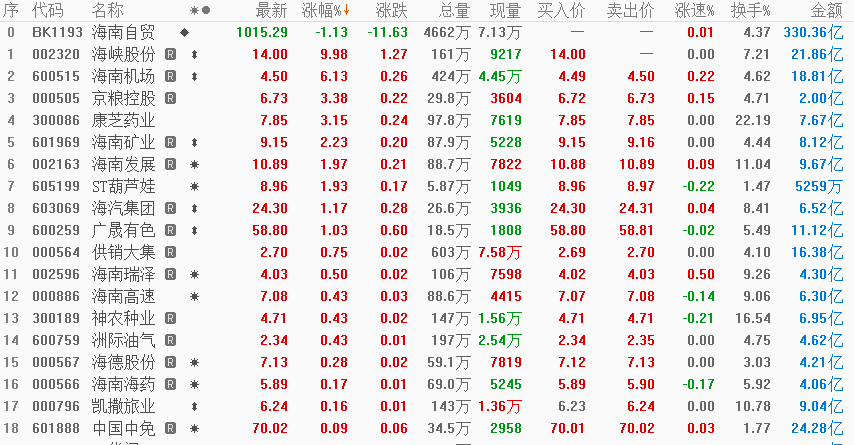Screen dimensions: 854x445
Task: Sort by 总量 column header
Action: 454,10
